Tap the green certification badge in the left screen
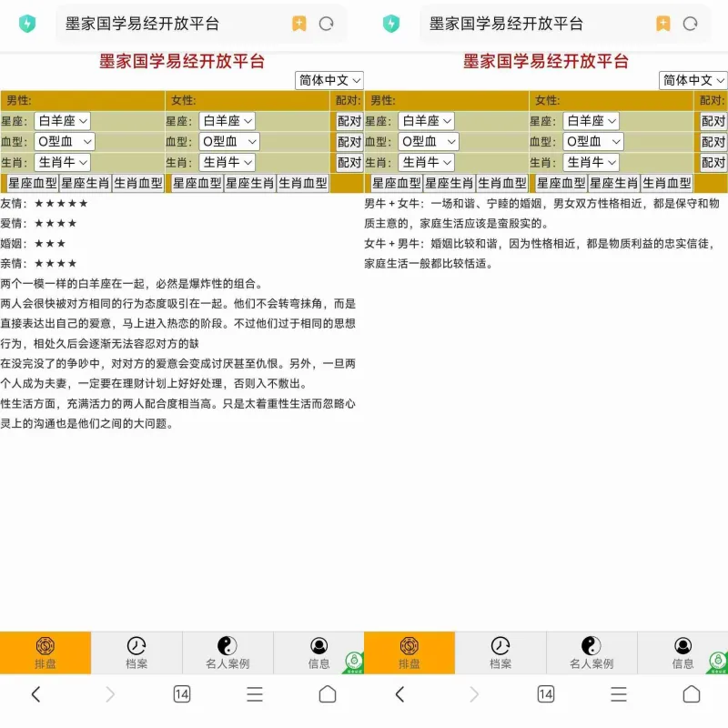This screenshot has width=728, height=728. coord(354,662)
